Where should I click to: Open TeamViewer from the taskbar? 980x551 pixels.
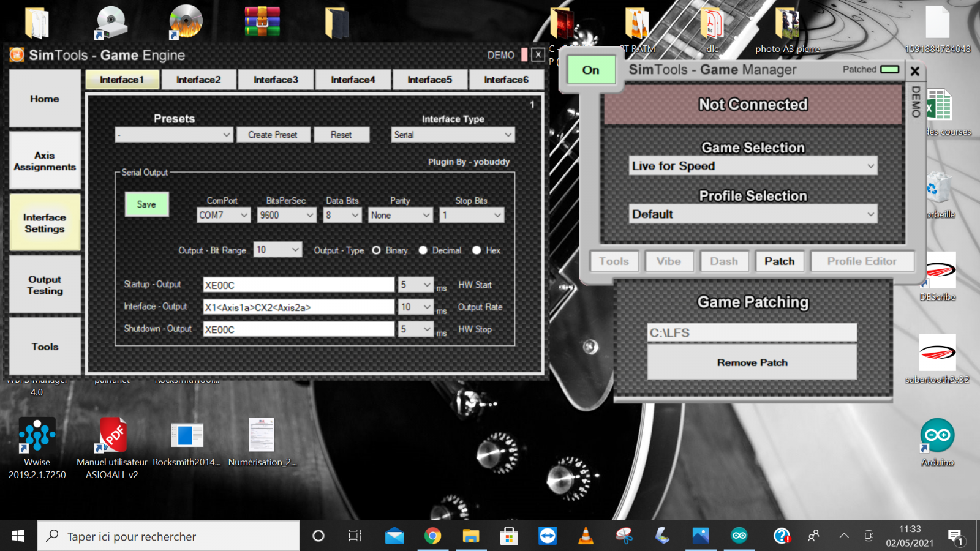coord(548,536)
